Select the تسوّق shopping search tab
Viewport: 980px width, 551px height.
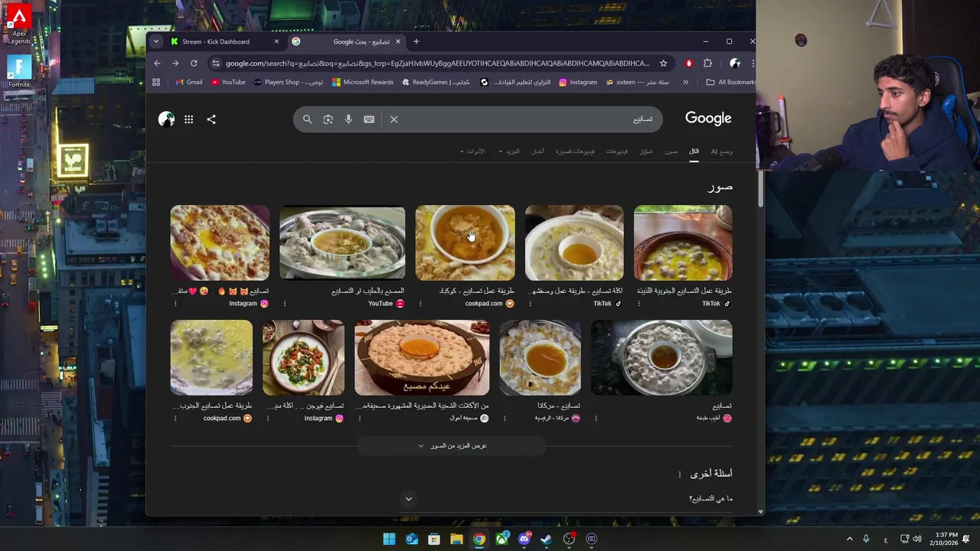646,152
